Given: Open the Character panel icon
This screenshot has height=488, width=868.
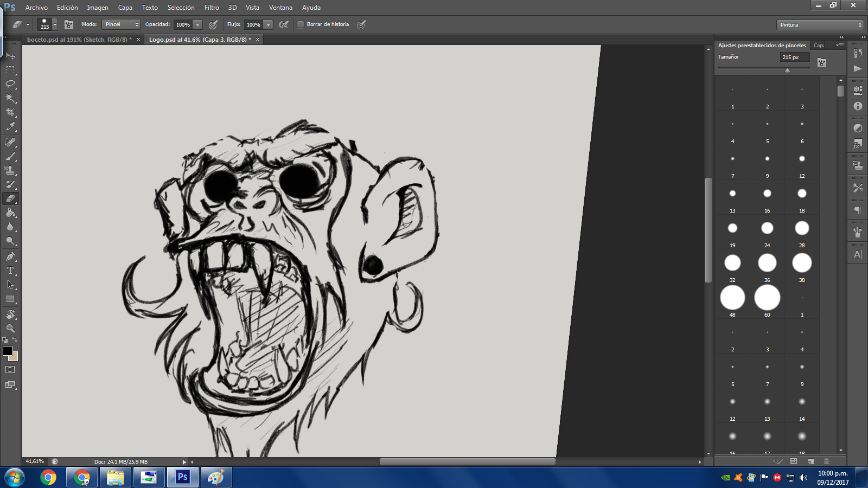Looking at the screenshot, I should 858,254.
